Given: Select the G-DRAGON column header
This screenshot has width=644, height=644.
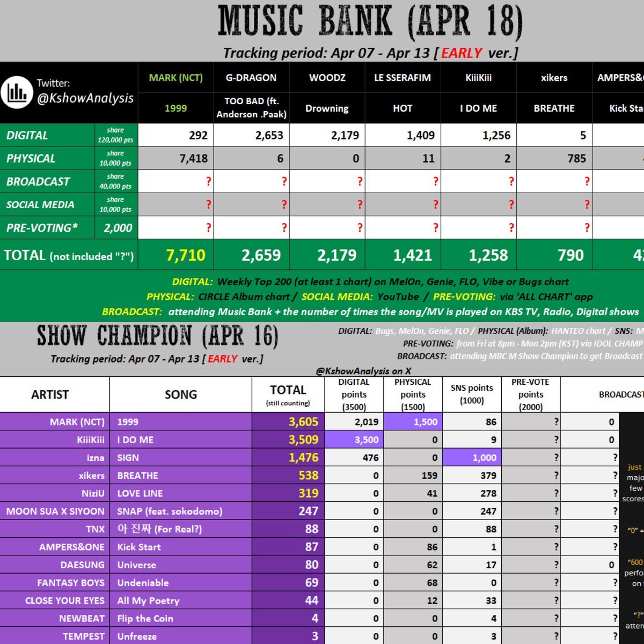Looking at the screenshot, I should 251,78.
